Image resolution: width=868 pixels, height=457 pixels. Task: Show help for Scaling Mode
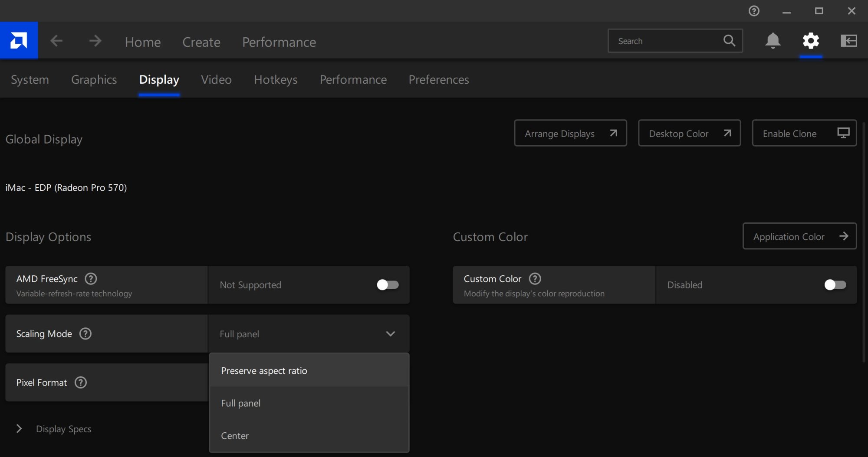click(x=85, y=333)
